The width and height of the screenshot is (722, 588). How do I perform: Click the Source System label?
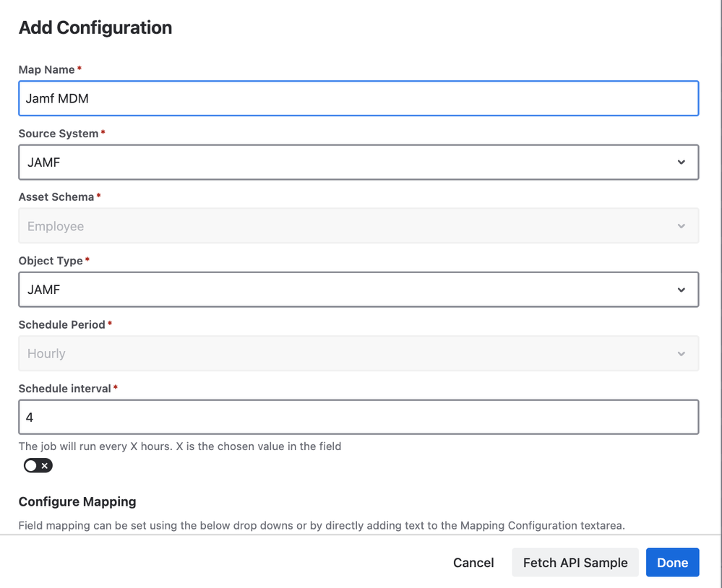click(59, 134)
